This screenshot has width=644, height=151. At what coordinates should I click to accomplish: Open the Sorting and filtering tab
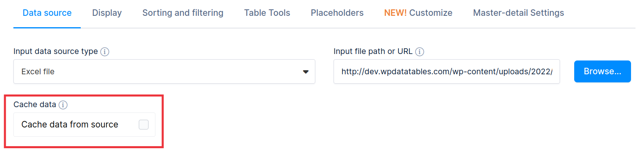[x=183, y=13]
